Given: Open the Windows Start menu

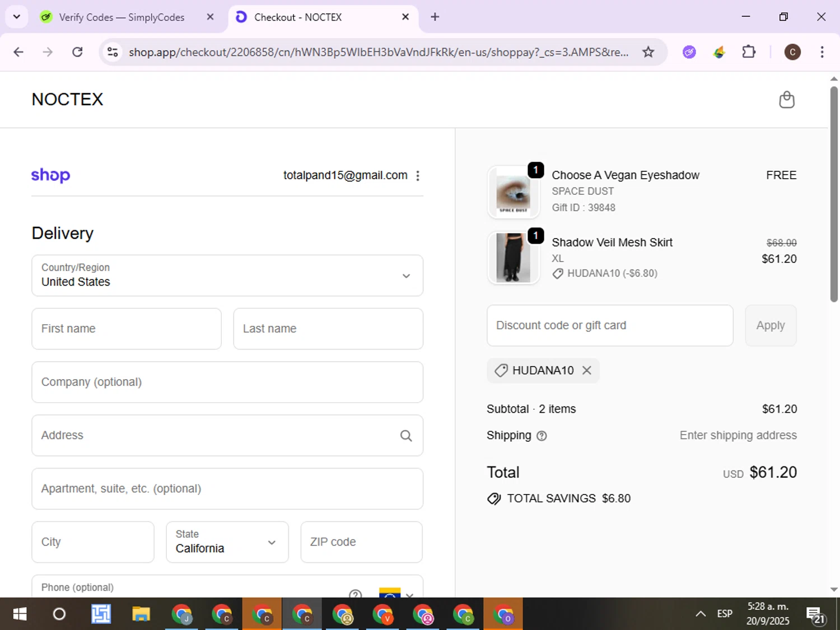Looking at the screenshot, I should tap(20, 614).
